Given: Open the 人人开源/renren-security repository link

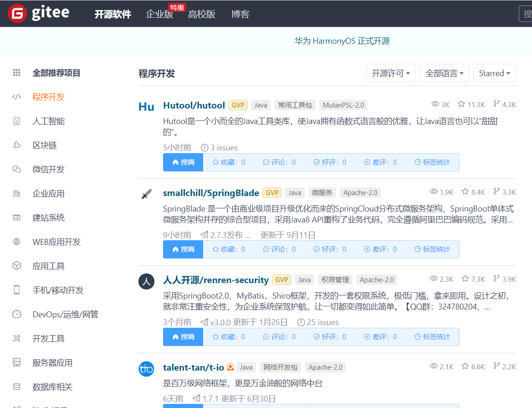Looking at the screenshot, I should pyautogui.click(x=216, y=280).
